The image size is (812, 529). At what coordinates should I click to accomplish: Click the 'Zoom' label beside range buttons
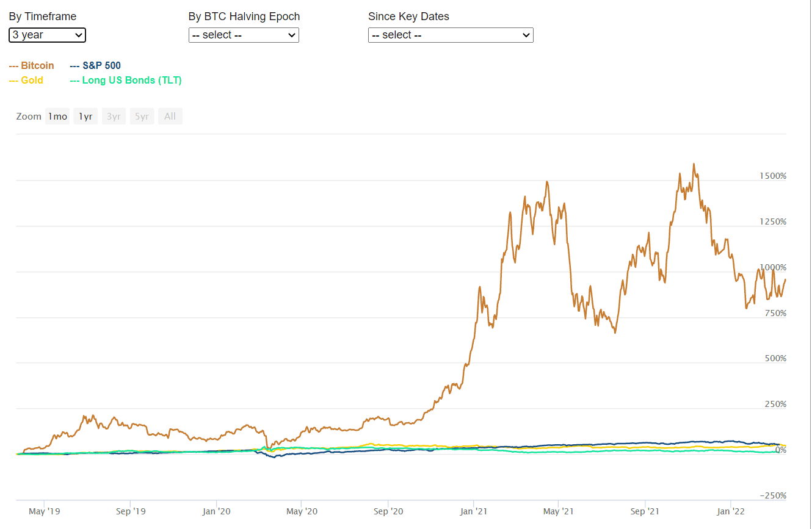(x=29, y=117)
